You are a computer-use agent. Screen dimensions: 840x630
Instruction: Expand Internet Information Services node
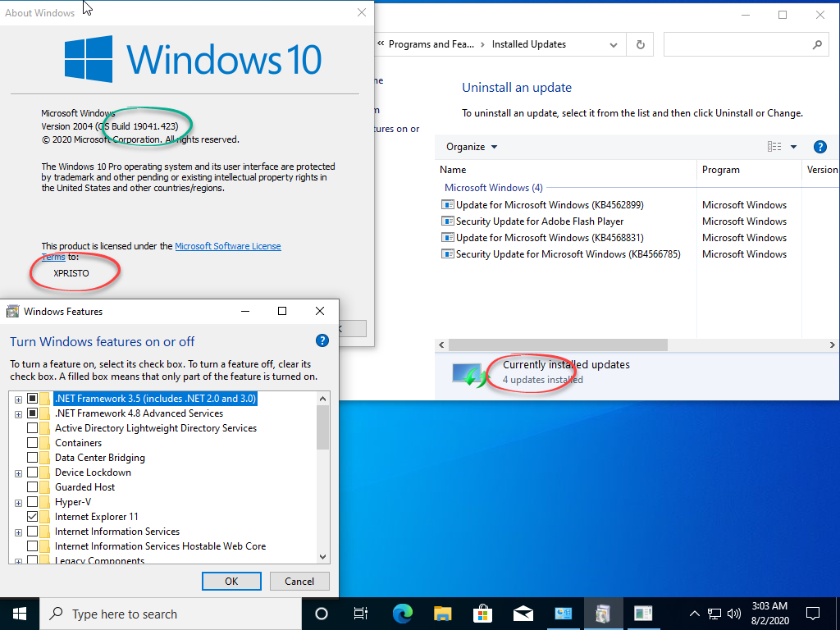click(x=18, y=532)
